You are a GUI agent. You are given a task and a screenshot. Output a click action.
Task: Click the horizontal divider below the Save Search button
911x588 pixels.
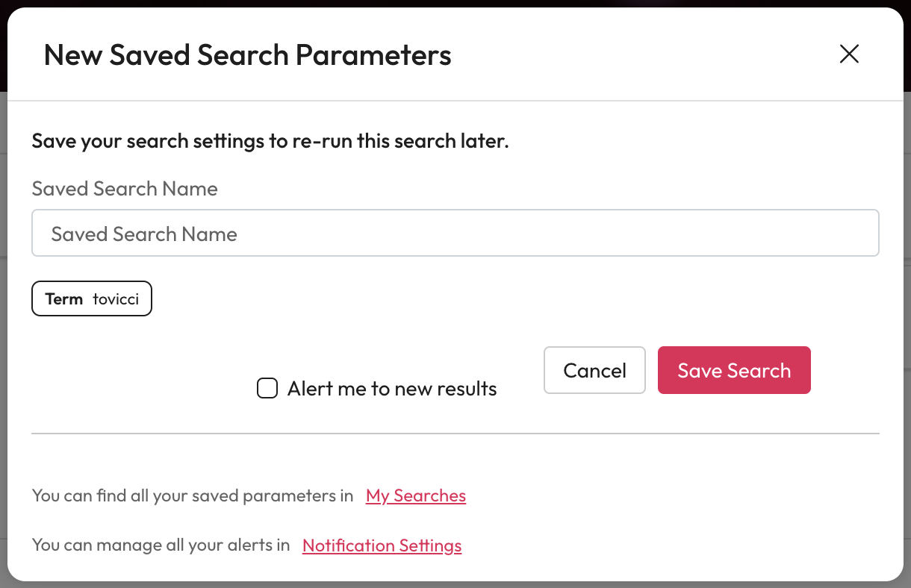coord(455,434)
